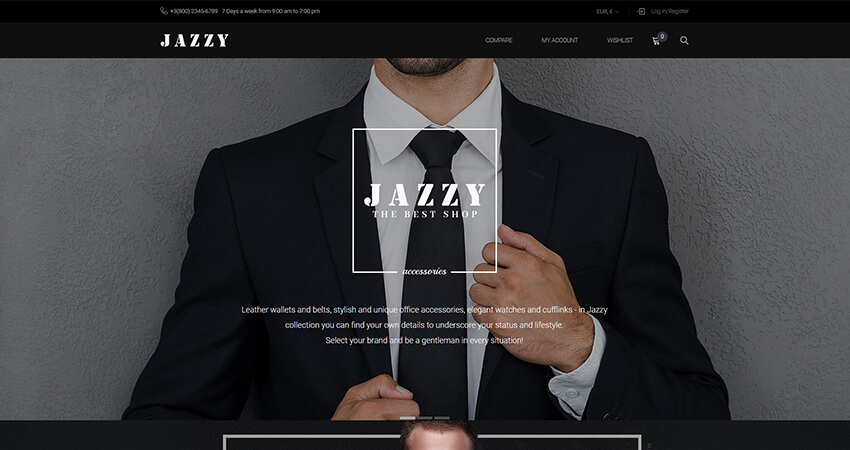Viewport: 850px width, 450px height.
Task: Open the EUR currency dropdown
Action: (x=608, y=11)
